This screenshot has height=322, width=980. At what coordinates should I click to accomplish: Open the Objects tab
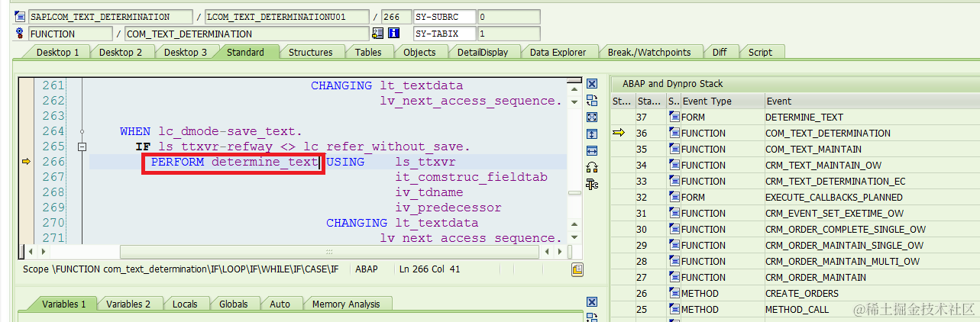tap(419, 52)
